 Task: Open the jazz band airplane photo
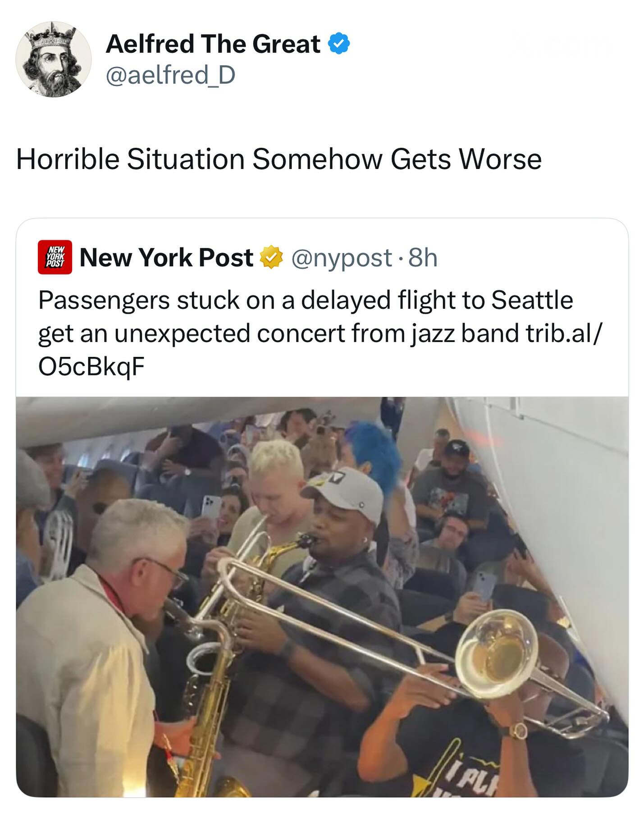point(322,597)
